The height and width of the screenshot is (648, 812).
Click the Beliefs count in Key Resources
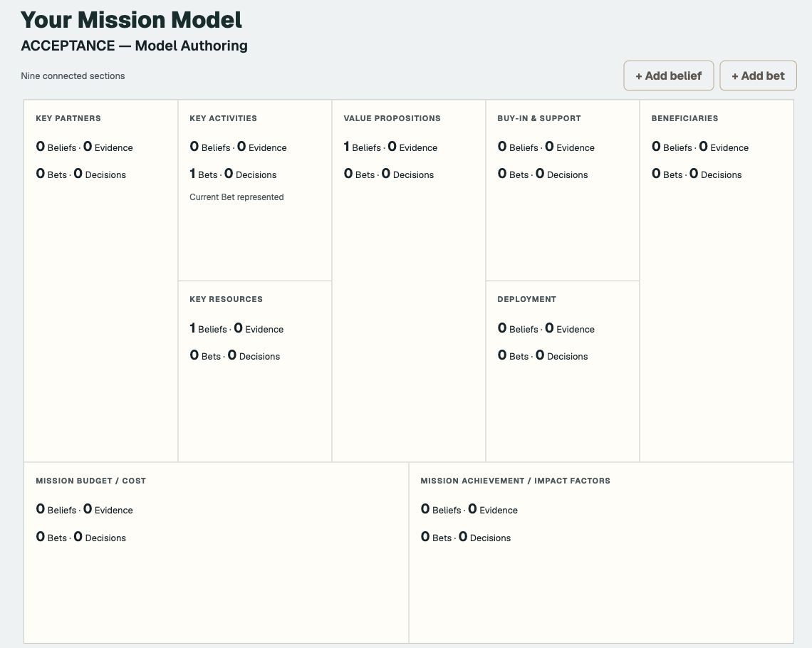(x=208, y=328)
